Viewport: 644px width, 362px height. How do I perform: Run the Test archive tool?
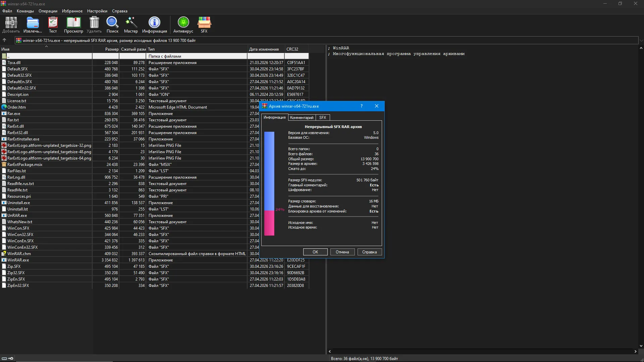(x=53, y=25)
